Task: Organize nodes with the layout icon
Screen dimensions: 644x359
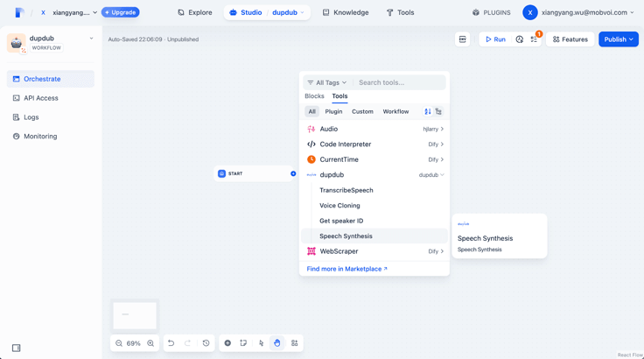Action: click(295, 343)
